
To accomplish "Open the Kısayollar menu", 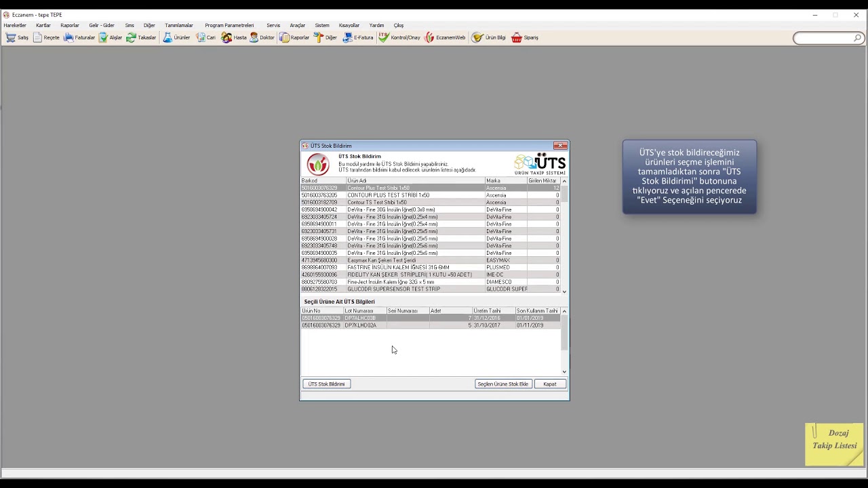I will point(349,25).
